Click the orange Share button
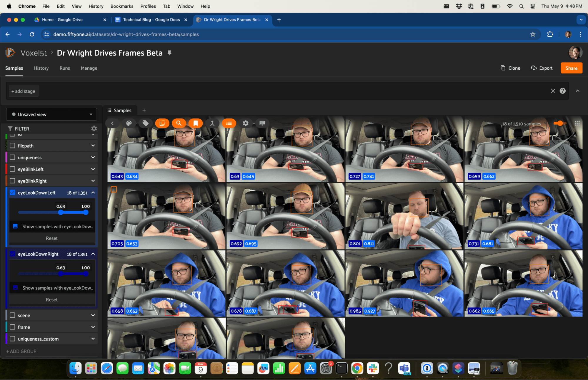This screenshot has height=380, width=588. 571,68
